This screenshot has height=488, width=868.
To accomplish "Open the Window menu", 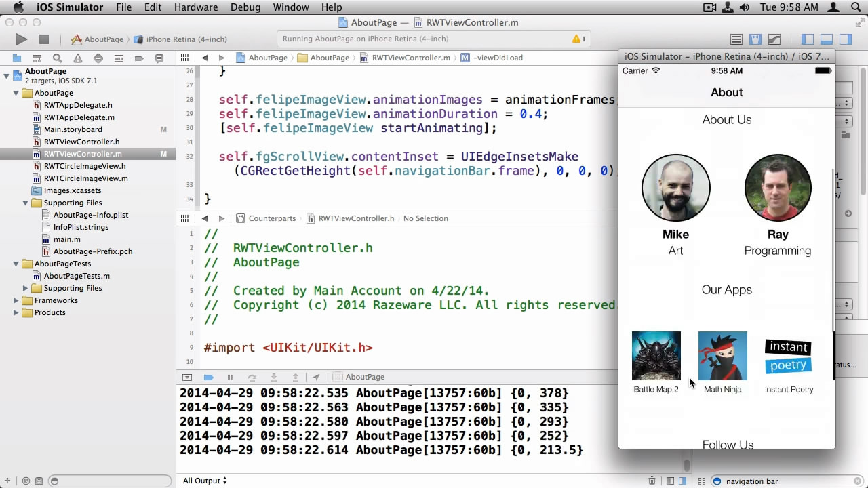I will (x=291, y=7).
